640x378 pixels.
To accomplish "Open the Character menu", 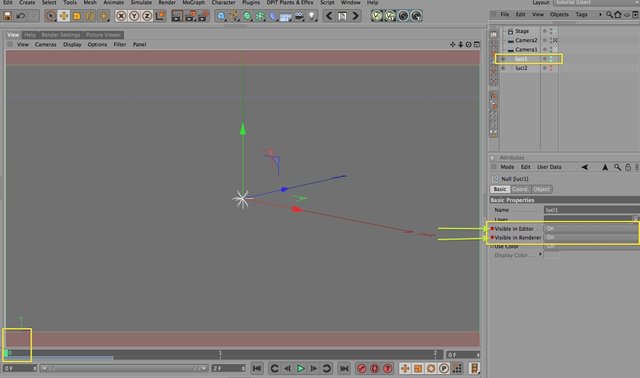I will coord(224,2).
